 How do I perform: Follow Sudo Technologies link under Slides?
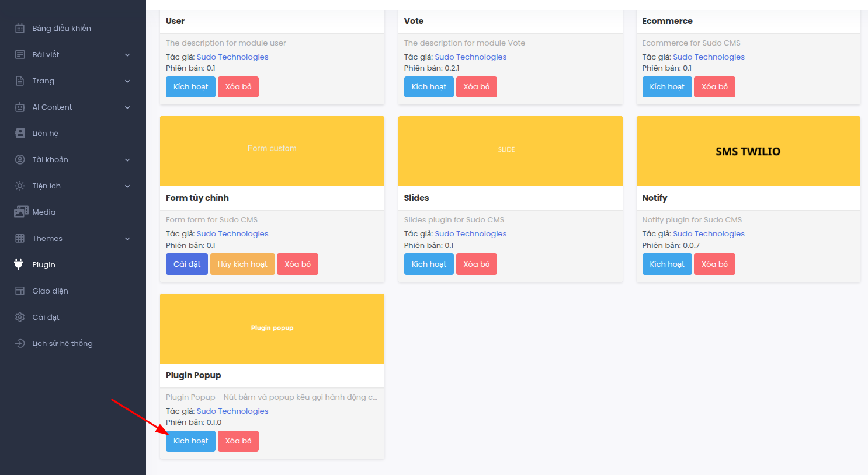[x=471, y=233]
